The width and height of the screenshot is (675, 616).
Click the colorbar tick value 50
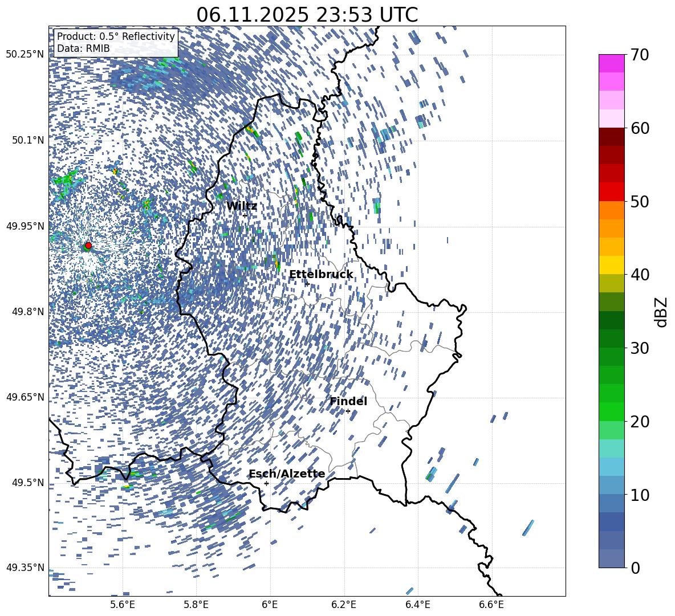pos(640,202)
